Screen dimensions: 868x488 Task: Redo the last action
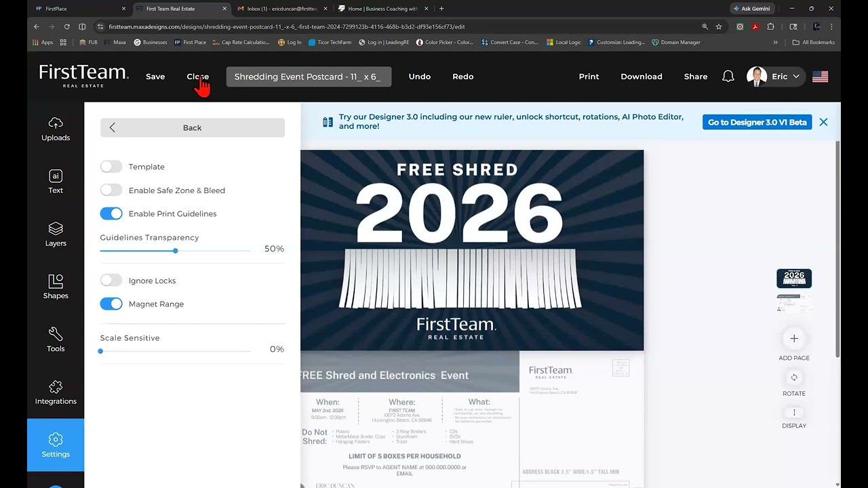(x=463, y=77)
